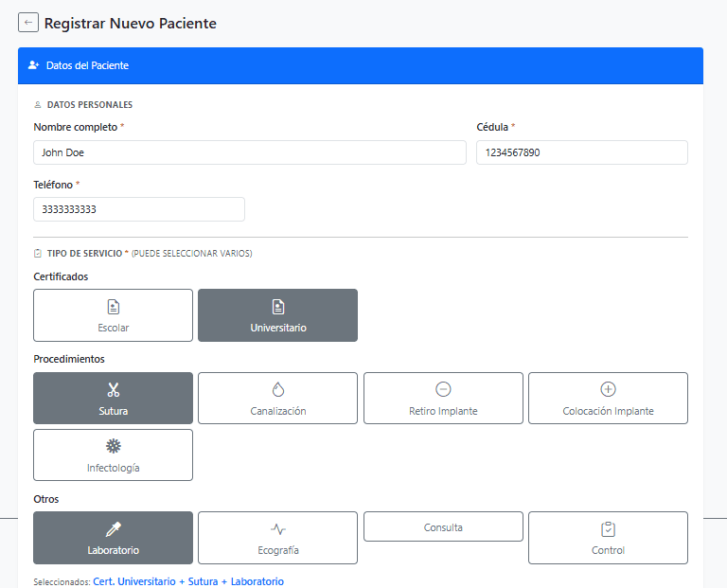Click the selected services summary text

pos(187,581)
